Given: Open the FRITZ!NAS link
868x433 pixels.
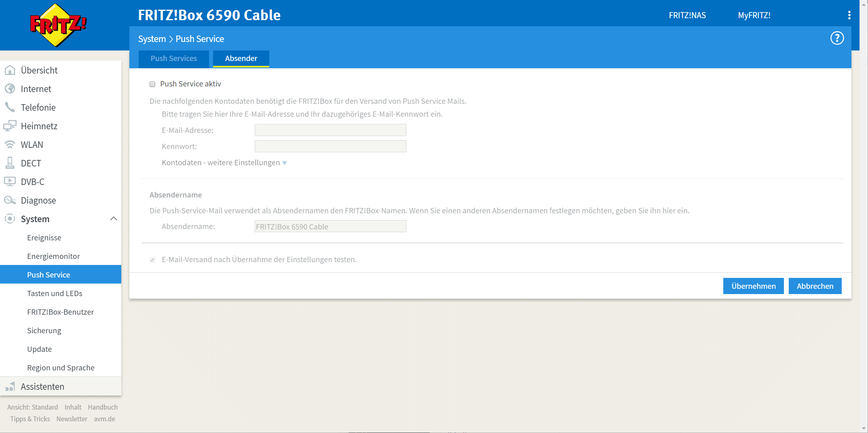Looking at the screenshot, I should (687, 15).
